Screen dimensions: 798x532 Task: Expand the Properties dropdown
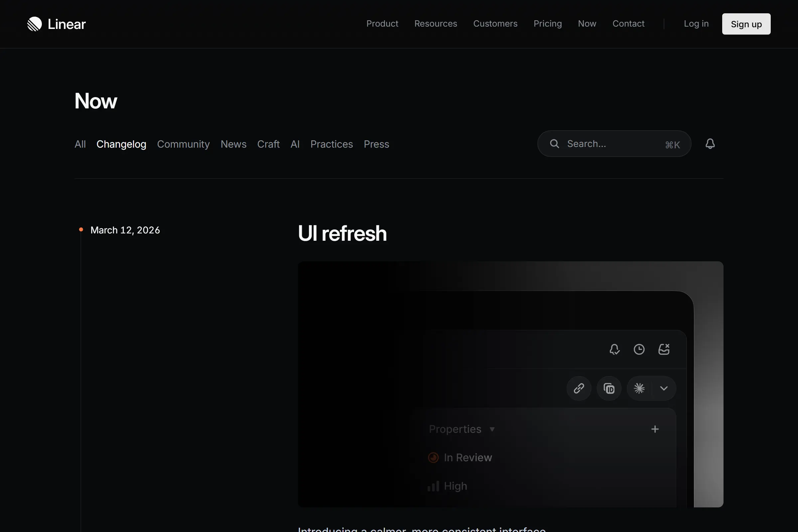493,429
